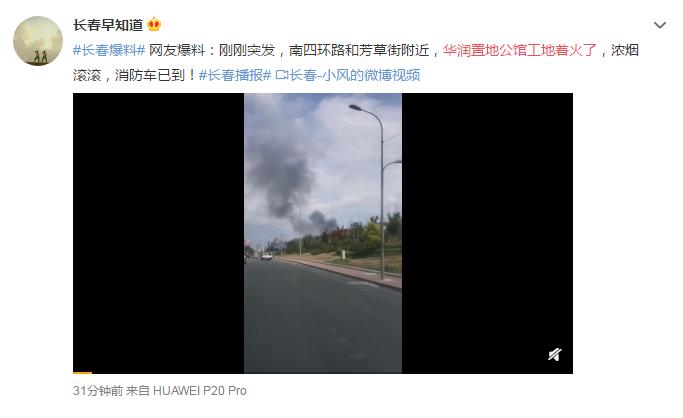The width and height of the screenshot is (683, 418).
Task: Click the highlighted text 华润置地公馆工地着火了
Action: click(520, 50)
